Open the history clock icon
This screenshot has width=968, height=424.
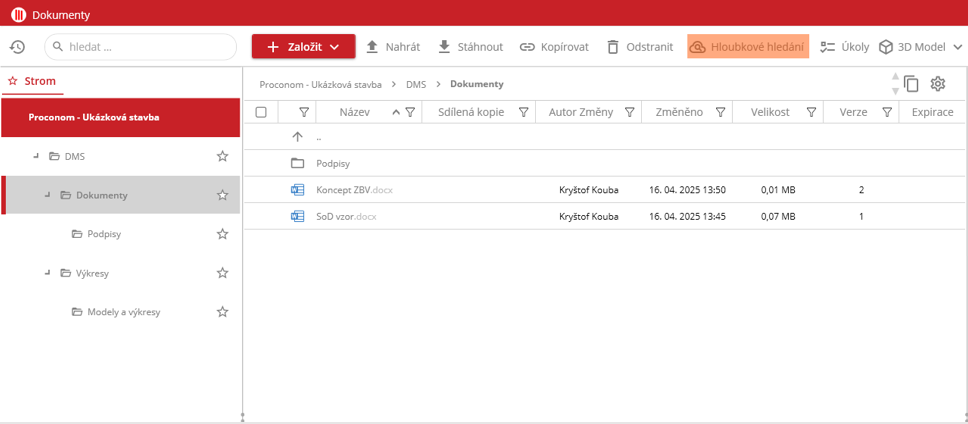(17, 47)
